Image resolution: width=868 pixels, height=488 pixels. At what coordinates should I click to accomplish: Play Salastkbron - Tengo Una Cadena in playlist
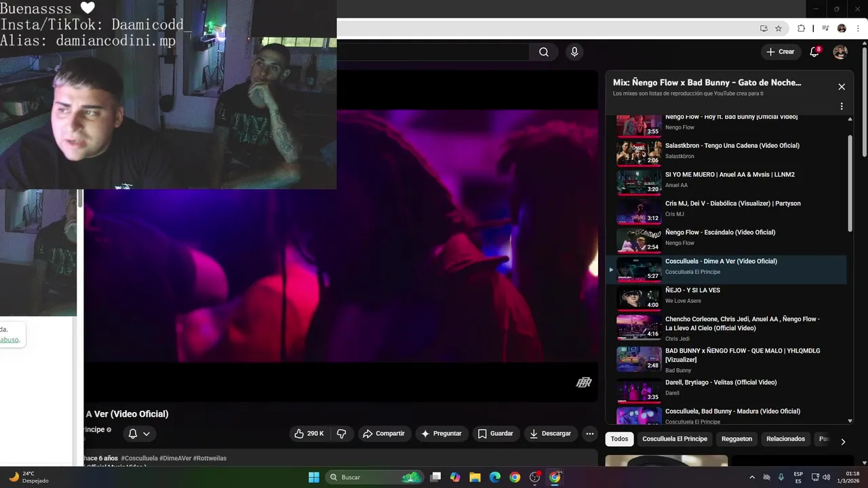coord(726,153)
